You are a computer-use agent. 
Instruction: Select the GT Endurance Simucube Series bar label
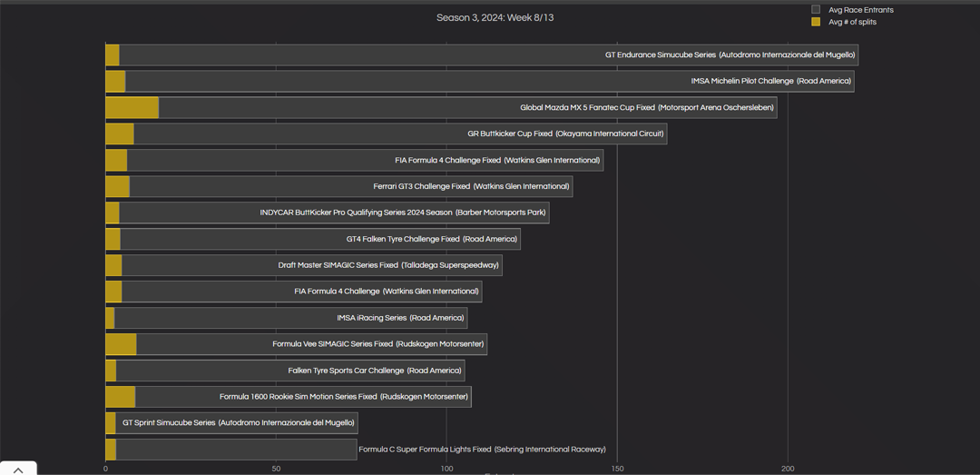pos(730,55)
